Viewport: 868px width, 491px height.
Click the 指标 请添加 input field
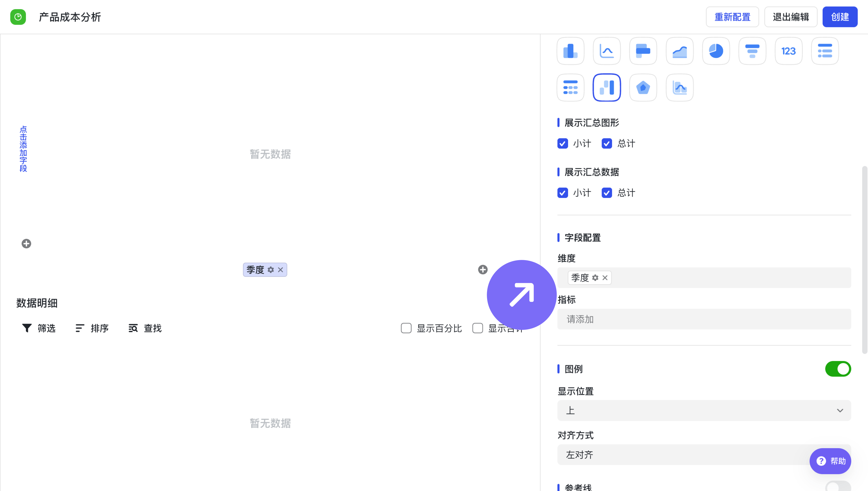click(704, 319)
